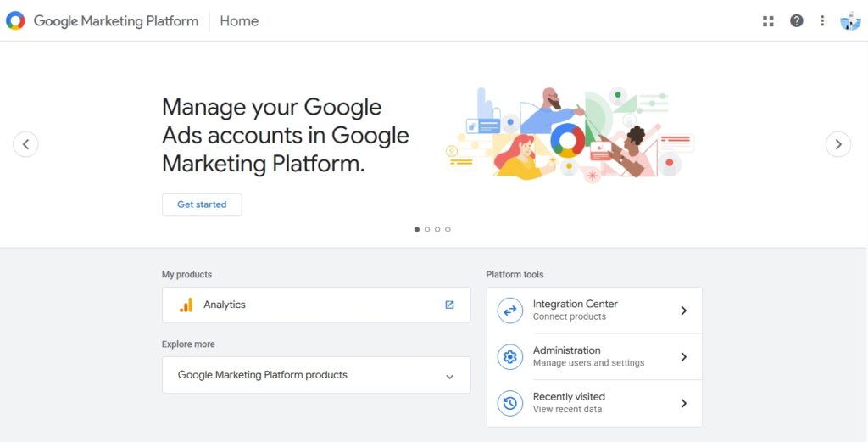Screen dimensions: 868x442
Task: Click the 'Platform tools' heading
Action: [515, 274]
